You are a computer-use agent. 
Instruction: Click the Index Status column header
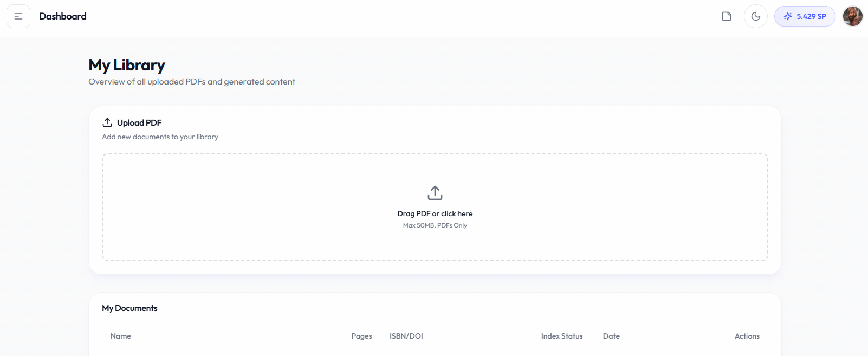point(562,336)
